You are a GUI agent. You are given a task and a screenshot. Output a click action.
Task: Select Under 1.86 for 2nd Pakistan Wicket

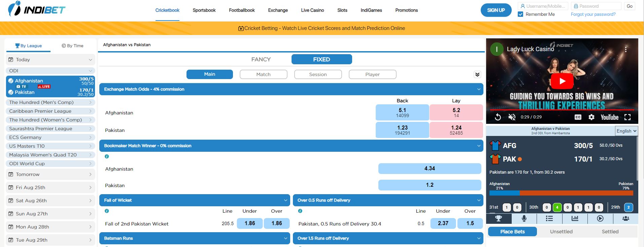[x=249, y=223]
